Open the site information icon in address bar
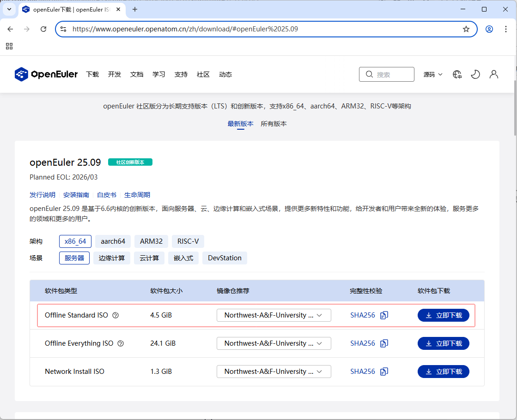This screenshot has width=517, height=420. point(63,29)
